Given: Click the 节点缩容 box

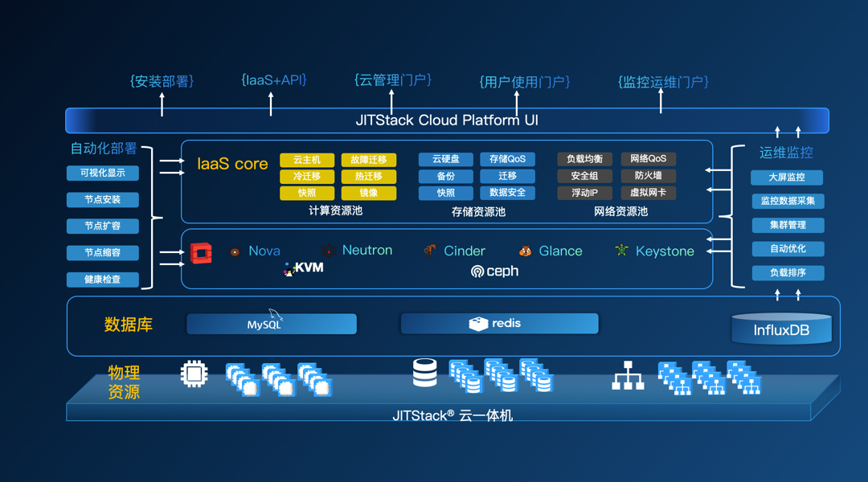Looking at the screenshot, I should pos(102,253).
